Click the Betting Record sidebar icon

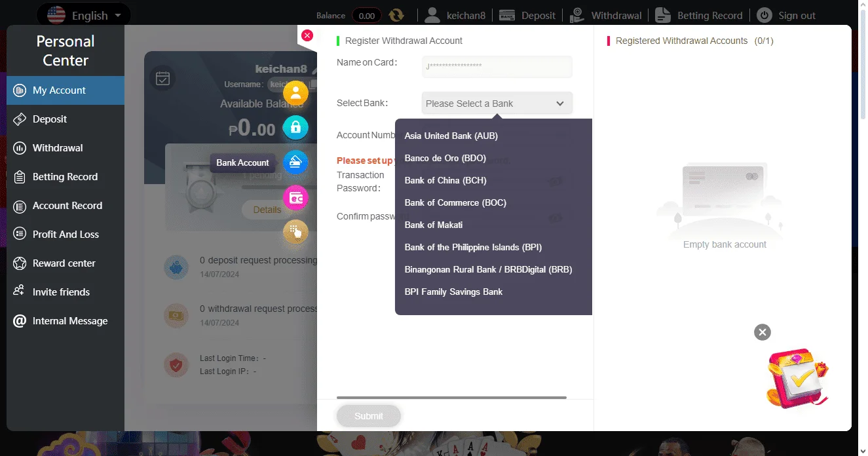tap(20, 177)
